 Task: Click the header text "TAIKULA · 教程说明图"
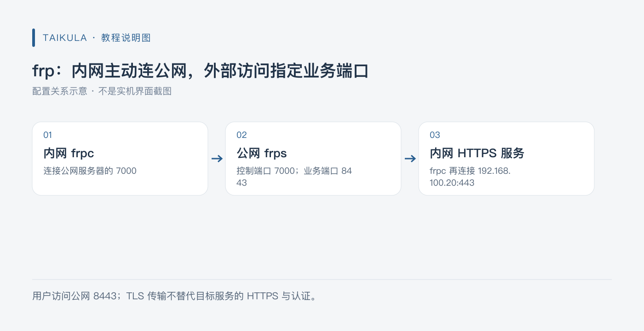[x=97, y=38]
